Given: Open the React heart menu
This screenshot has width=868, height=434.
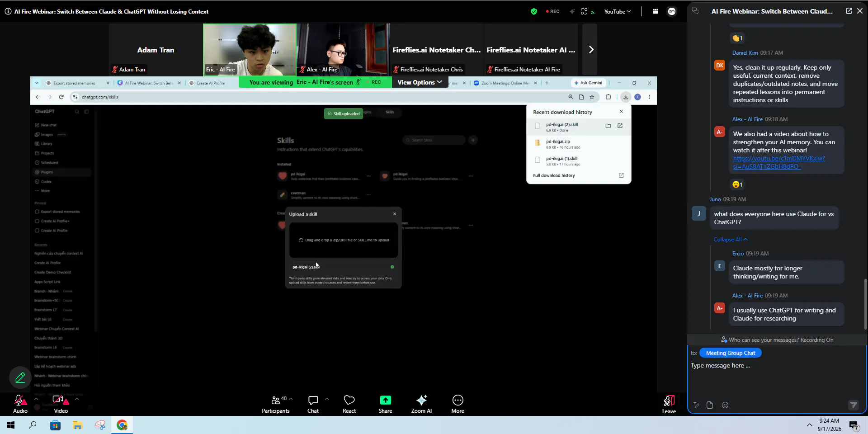Looking at the screenshot, I should pyautogui.click(x=349, y=404).
